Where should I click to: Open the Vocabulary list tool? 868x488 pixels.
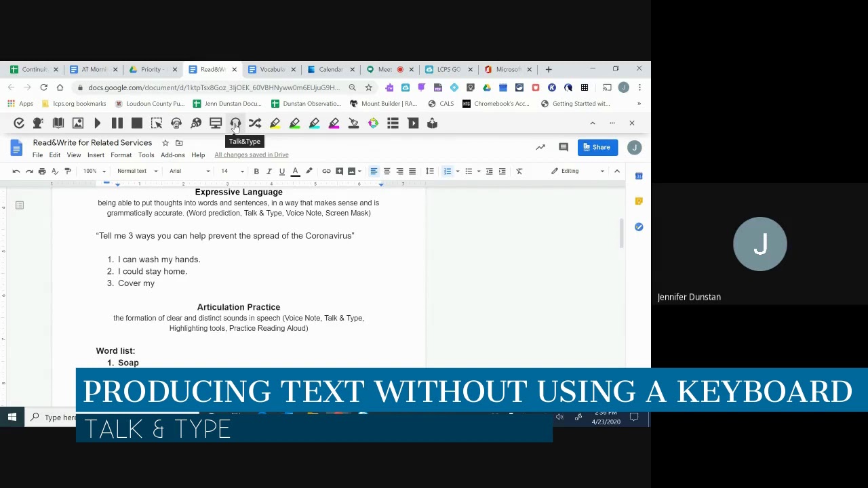click(x=393, y=123)
